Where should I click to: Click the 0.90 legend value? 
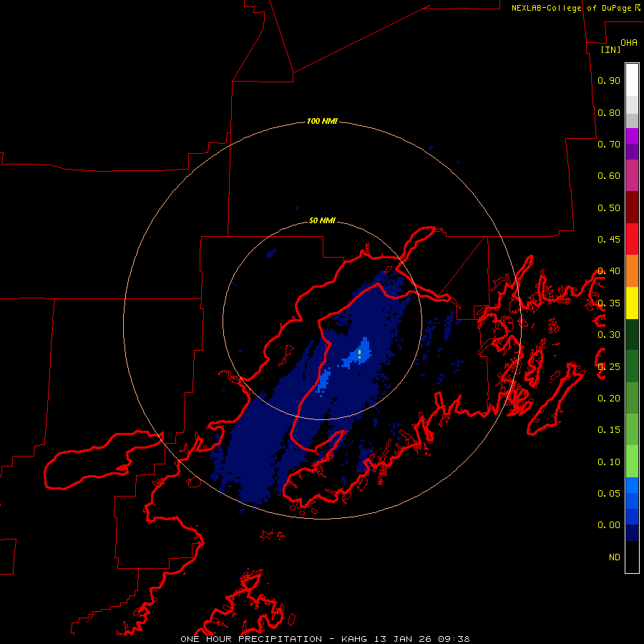click(x=609, y=80)
